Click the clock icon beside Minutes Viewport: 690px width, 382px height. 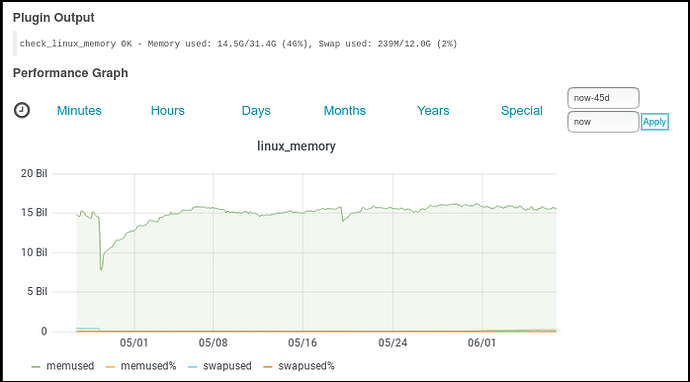[x=22, y=110]
